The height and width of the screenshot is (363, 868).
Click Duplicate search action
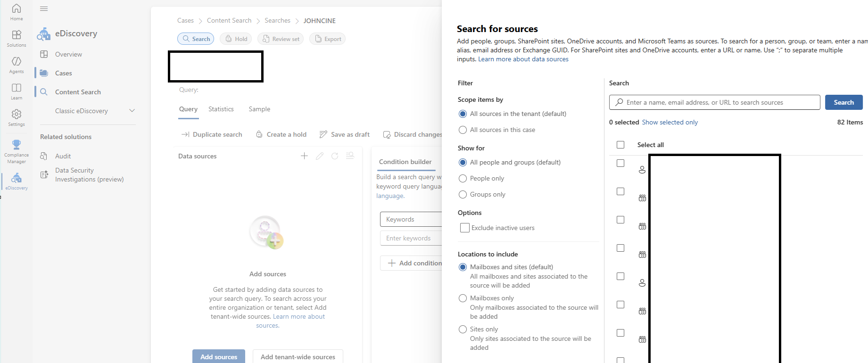click(x=212, y=134)
